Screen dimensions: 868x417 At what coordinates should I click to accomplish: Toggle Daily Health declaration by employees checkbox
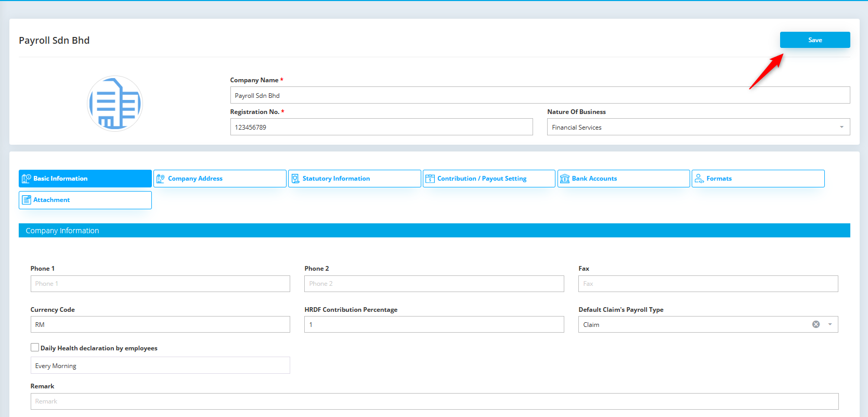point(35,347)
